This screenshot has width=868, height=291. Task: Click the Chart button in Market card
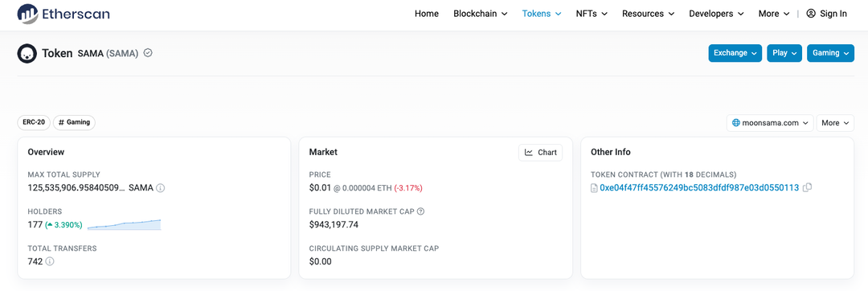pyautogui.click(x=540, y=152)
